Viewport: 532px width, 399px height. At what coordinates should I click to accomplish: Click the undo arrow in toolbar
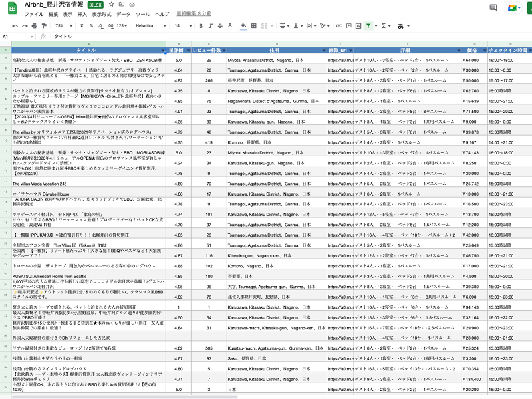tap(15, 25)
